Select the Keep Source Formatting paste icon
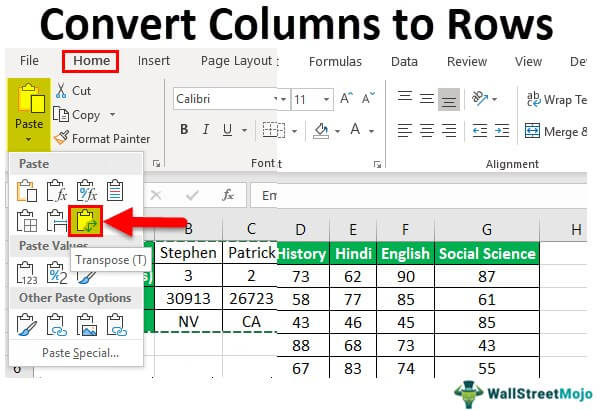Viewport: 609px width, 410px height. [116, 188]
